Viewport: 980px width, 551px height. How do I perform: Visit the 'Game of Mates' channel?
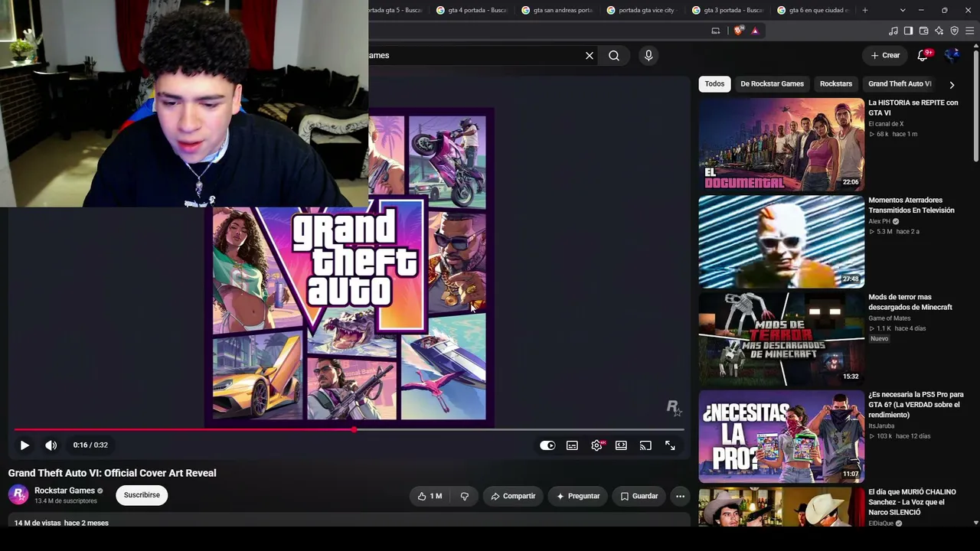pos(890,318)
